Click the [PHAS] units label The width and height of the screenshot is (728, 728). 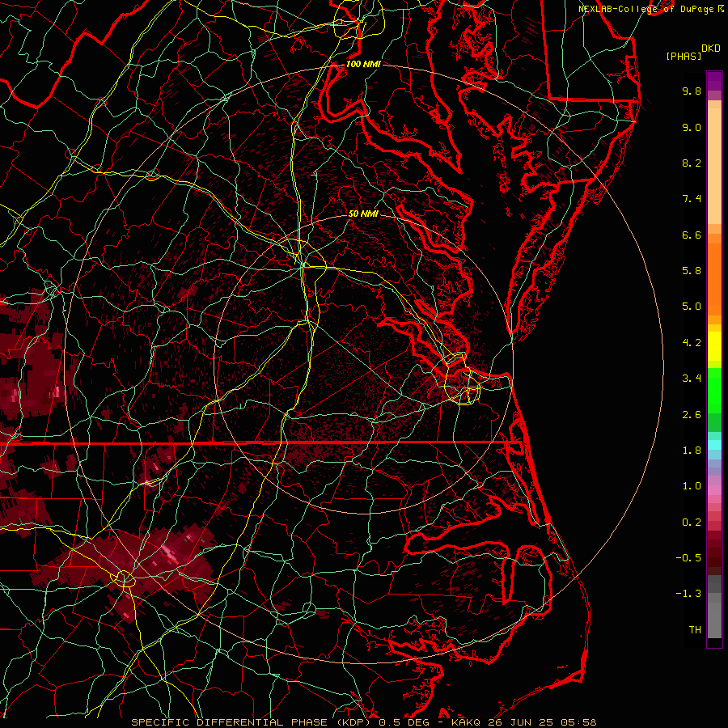pos(684,57)
